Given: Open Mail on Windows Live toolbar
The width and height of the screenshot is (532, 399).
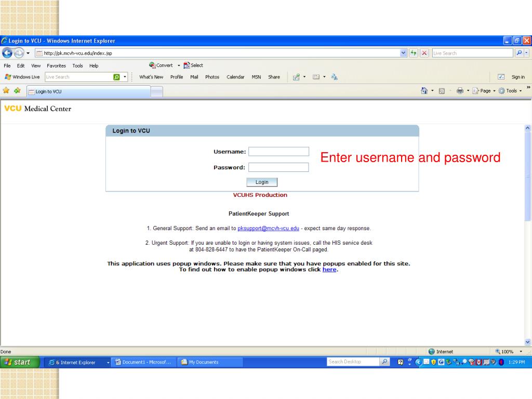Looking at the screenshot, I should [x=194, y=77].
